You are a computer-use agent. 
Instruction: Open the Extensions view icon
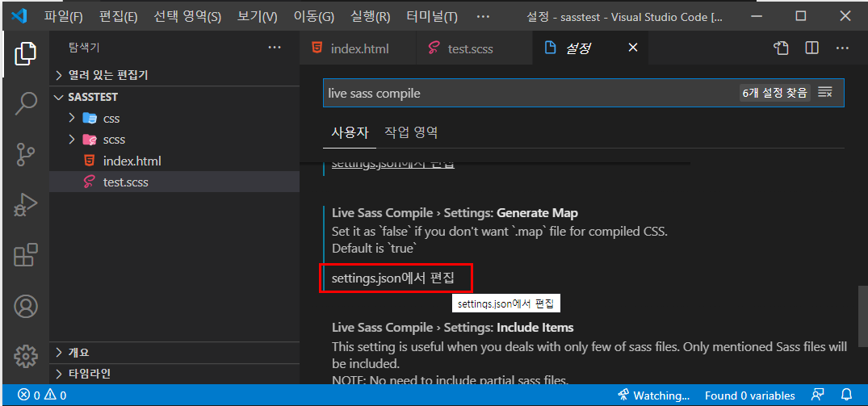(25, 256)
